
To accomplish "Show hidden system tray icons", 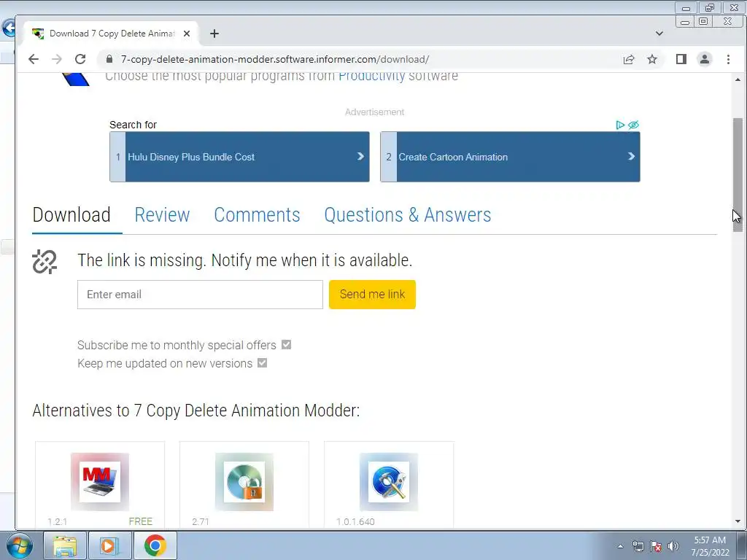I will pyautogui.click(x=620, y=546).
